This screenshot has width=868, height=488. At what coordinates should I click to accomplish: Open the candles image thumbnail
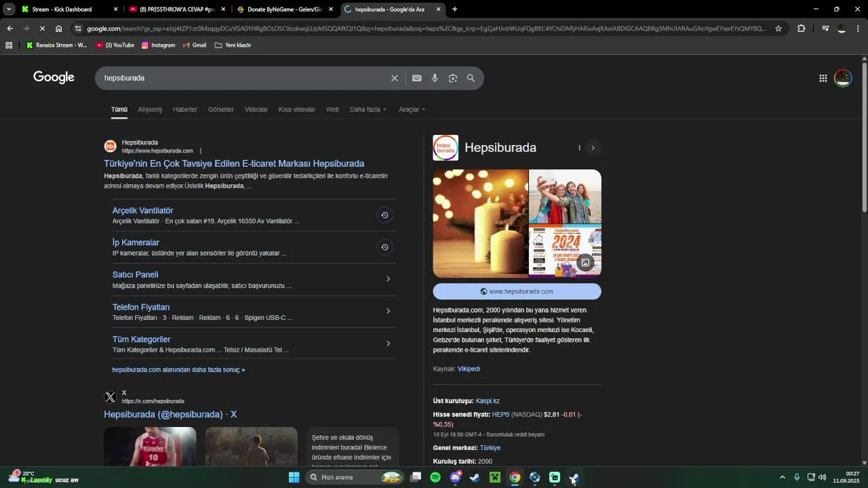point(481,224)
